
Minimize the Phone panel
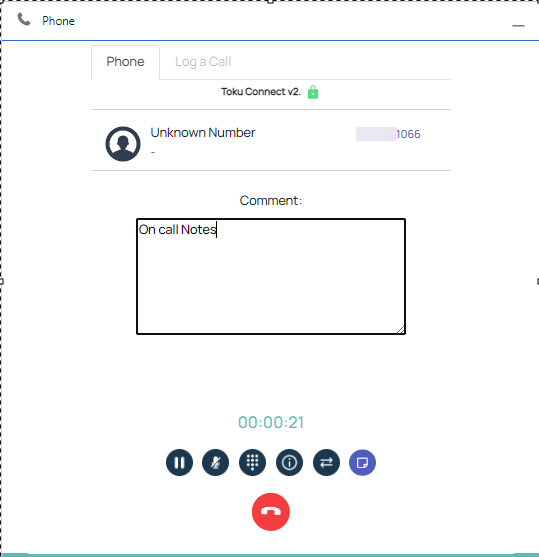click(x=518, y=25)
